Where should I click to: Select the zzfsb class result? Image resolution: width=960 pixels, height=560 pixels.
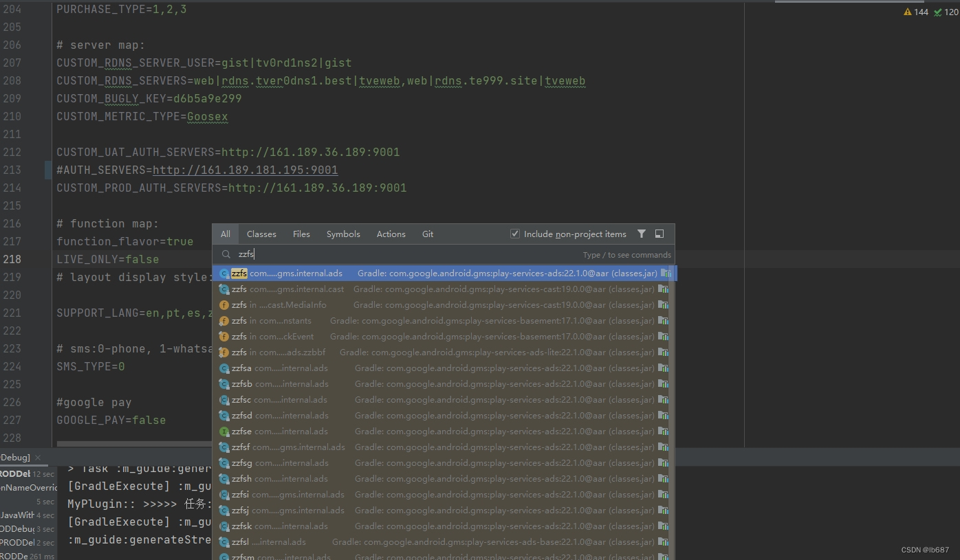(440, 384)
